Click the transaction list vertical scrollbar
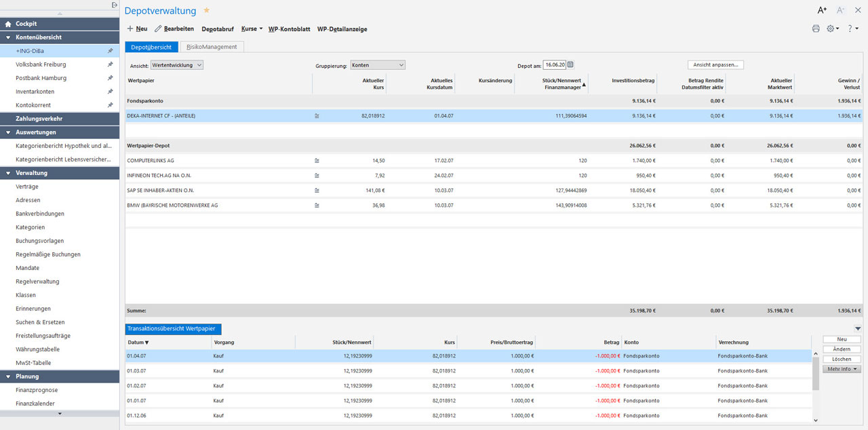Viewport: 868px width, 430px height. coord(816,374)
